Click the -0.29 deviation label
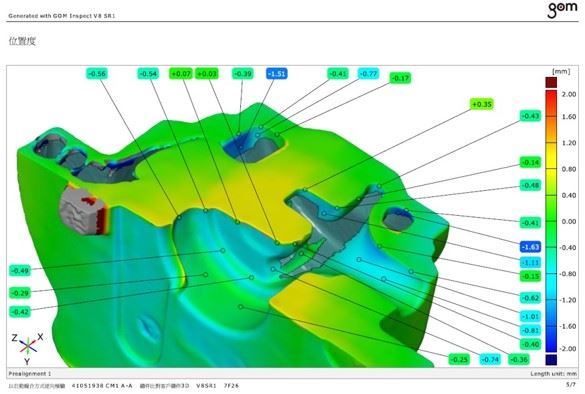The height and width of the screenshot is (394, 585). 20,293
